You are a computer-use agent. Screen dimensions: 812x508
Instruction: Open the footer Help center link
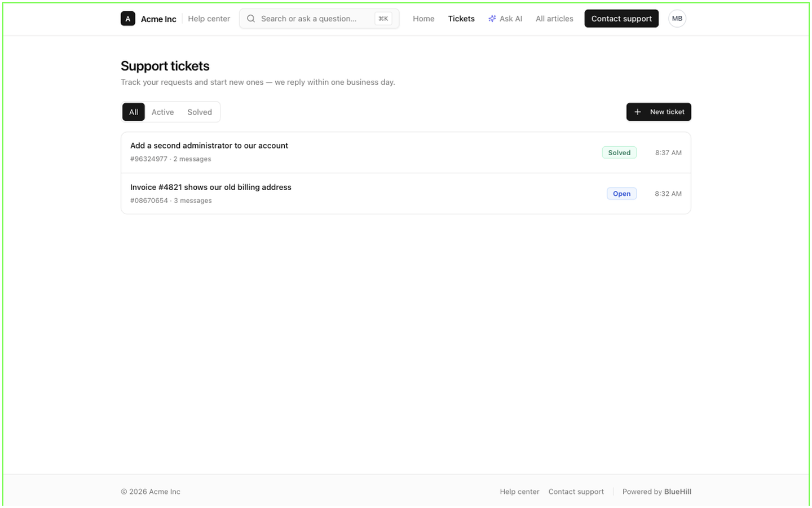point(519,492)
